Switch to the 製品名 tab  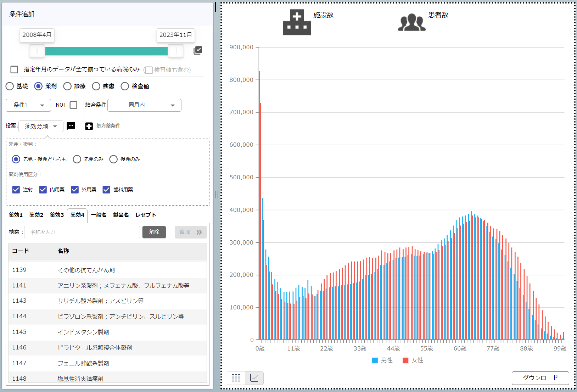[121, 215]
